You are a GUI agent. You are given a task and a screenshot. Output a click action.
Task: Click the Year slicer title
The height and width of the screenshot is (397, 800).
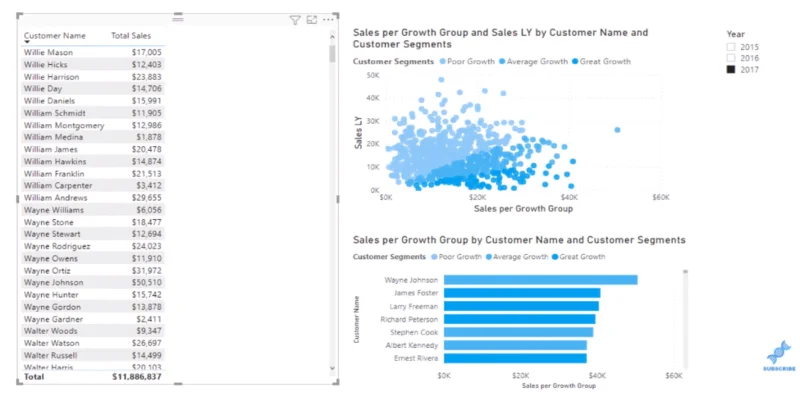click(736, 34)
